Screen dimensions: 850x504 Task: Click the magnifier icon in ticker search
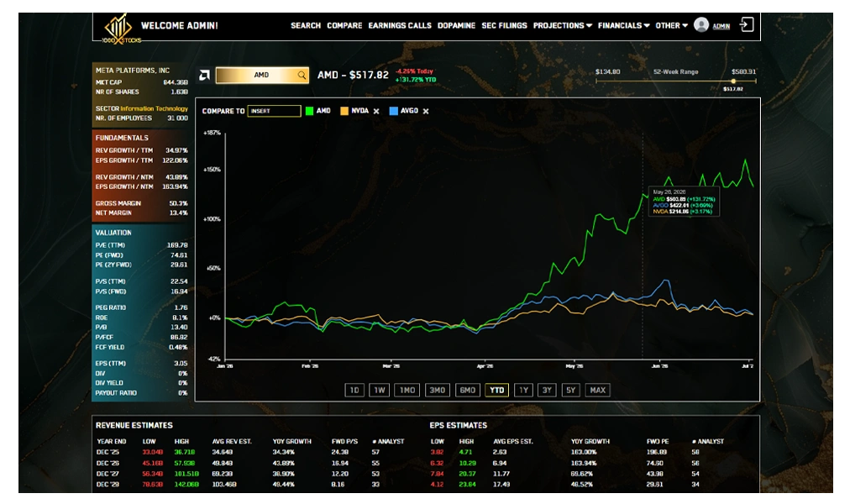click(x=302, y=76)
